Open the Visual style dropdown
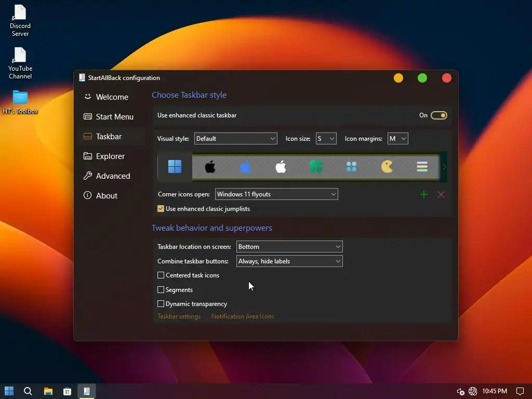532x399 pixels. [x=235, y=138]
